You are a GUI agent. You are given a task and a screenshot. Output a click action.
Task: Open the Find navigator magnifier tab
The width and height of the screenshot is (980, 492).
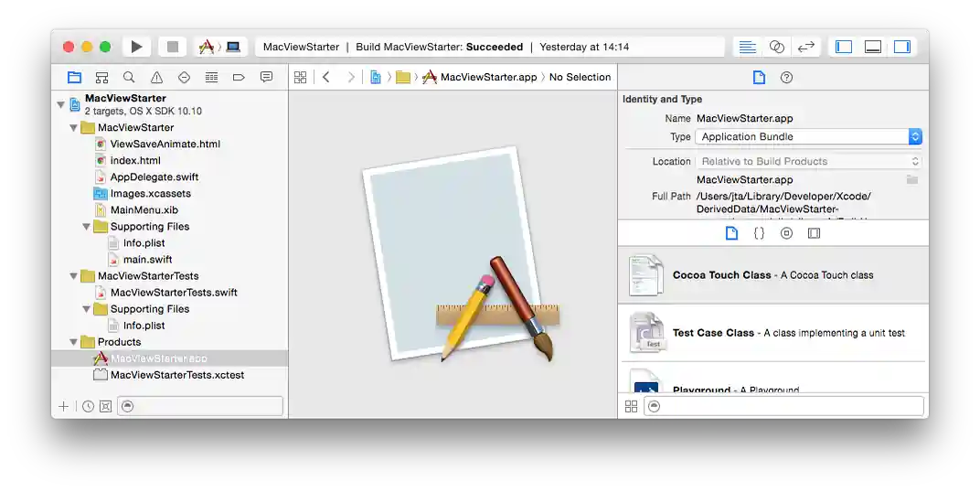(x=129, y=78)
